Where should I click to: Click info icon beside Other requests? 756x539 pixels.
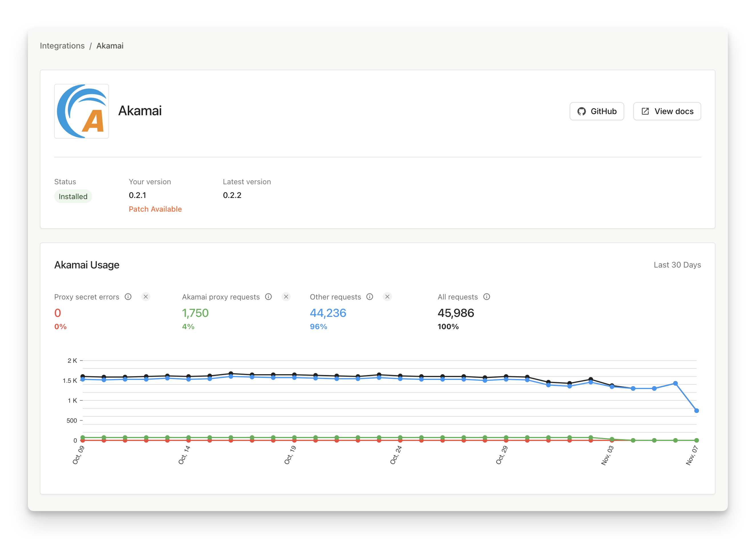click(369, 297)
